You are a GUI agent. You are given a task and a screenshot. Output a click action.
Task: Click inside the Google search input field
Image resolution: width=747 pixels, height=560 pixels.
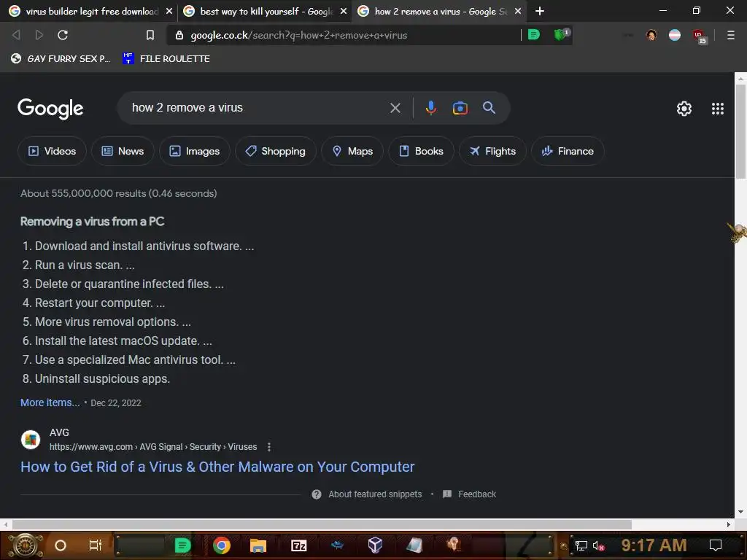[258, 108]
